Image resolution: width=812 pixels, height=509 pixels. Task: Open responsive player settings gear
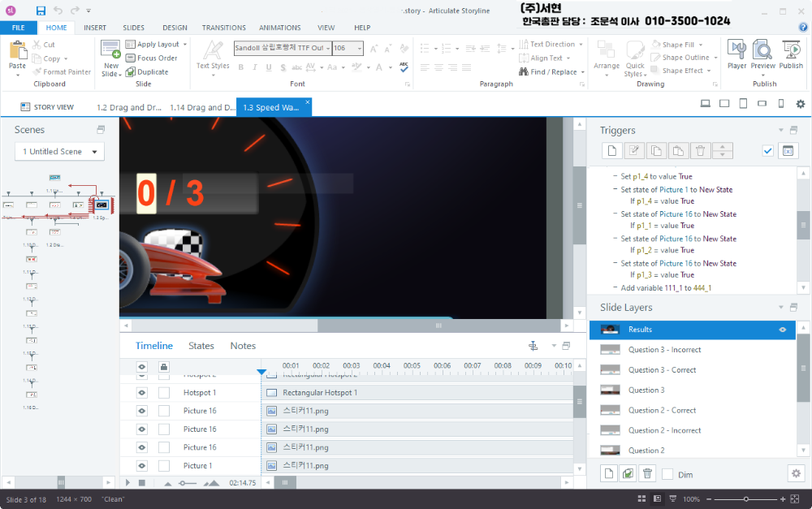point(801,104)
